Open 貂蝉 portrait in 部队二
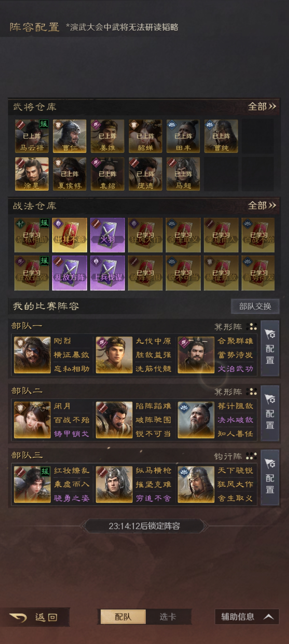289x644 pixels. coord(32,420)
